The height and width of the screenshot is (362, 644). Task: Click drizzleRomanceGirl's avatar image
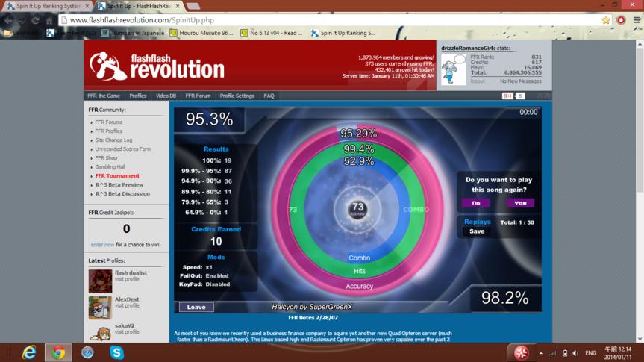[454, 69]
